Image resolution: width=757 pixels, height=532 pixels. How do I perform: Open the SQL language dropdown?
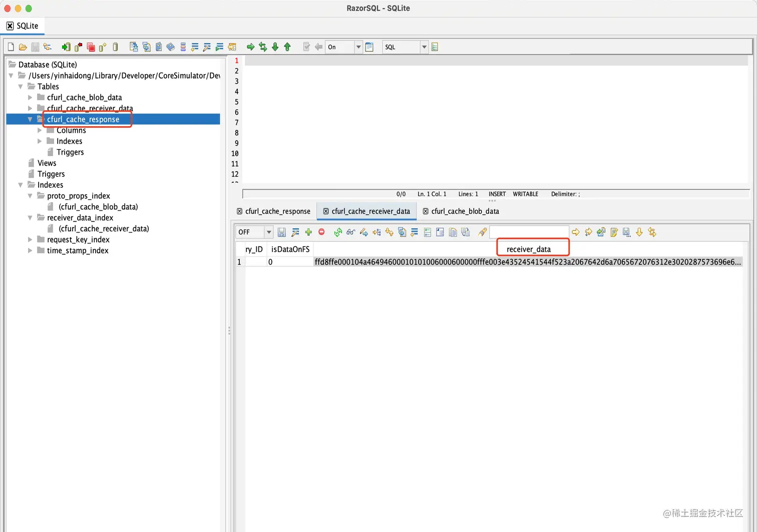point(424,47)
